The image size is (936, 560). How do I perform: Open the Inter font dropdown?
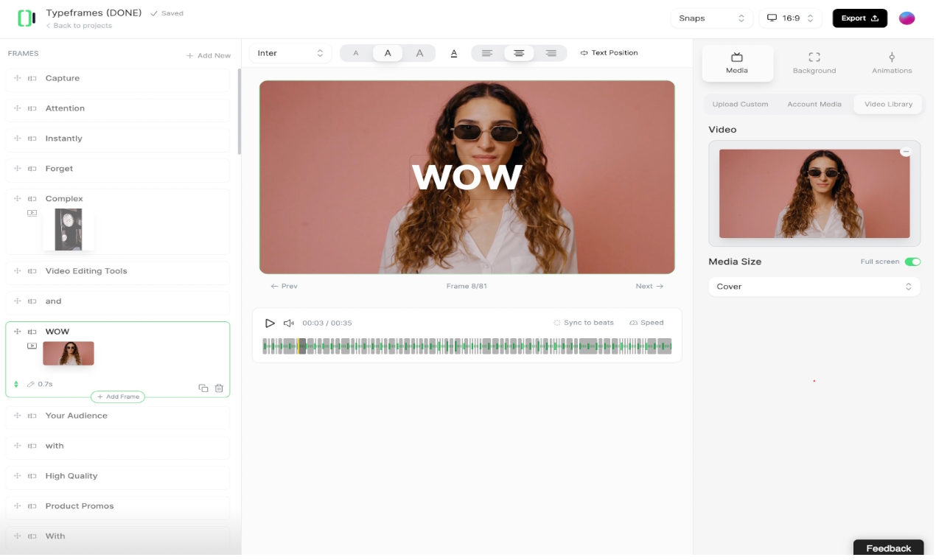tap(290, 52)
